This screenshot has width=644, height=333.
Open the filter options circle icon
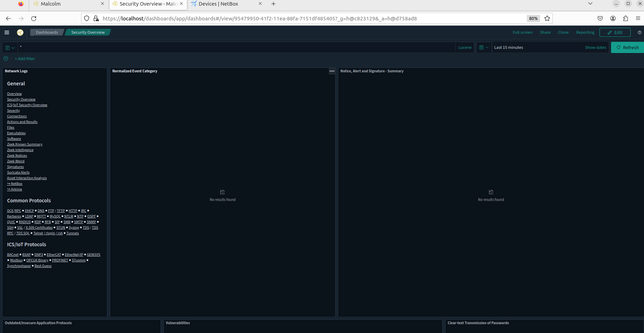(6, 59)
